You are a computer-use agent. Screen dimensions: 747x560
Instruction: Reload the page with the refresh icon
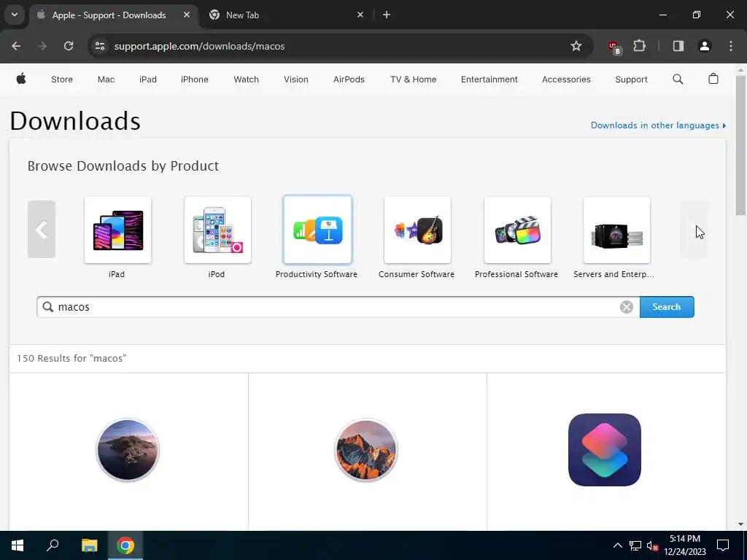coord(69,46)
